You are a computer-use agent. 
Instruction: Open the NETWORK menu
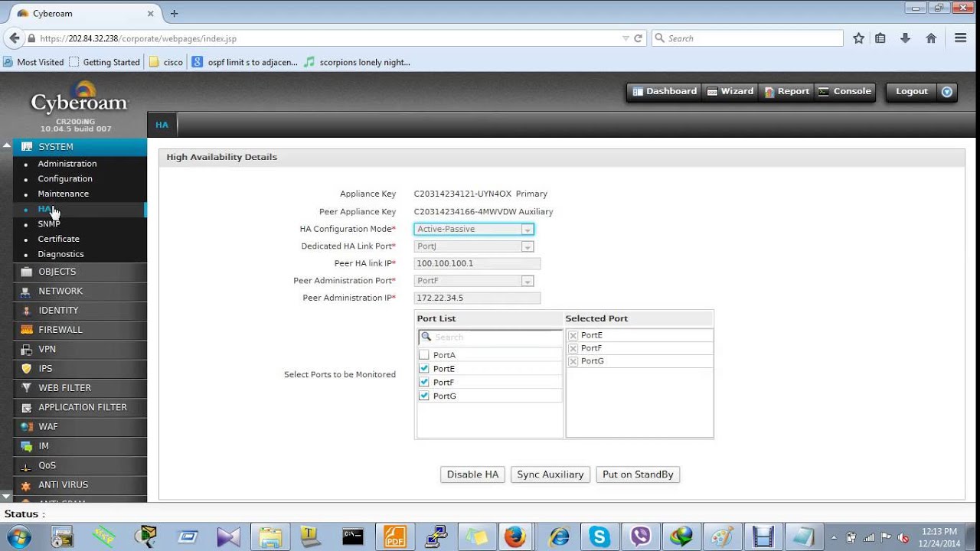click(x=80, y=291)
